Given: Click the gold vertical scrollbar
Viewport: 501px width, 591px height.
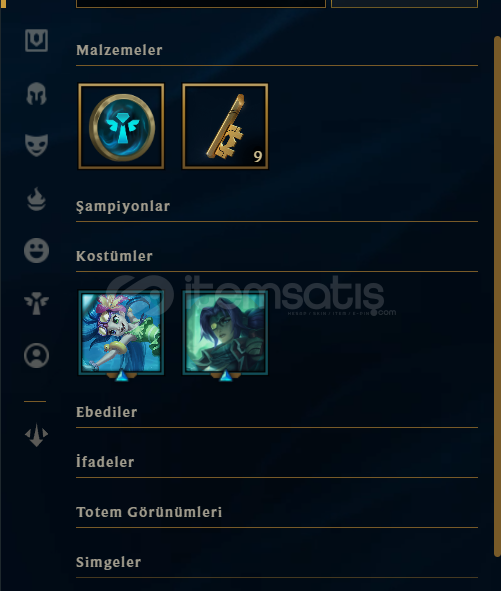Looking at the screenshot, I should (x=497, y=296).
